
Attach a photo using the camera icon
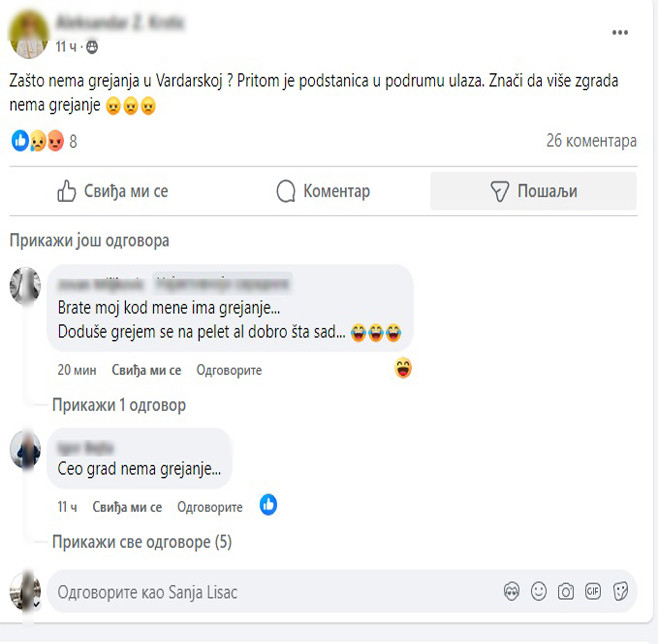pyautogui.click(x=566, y=592)
